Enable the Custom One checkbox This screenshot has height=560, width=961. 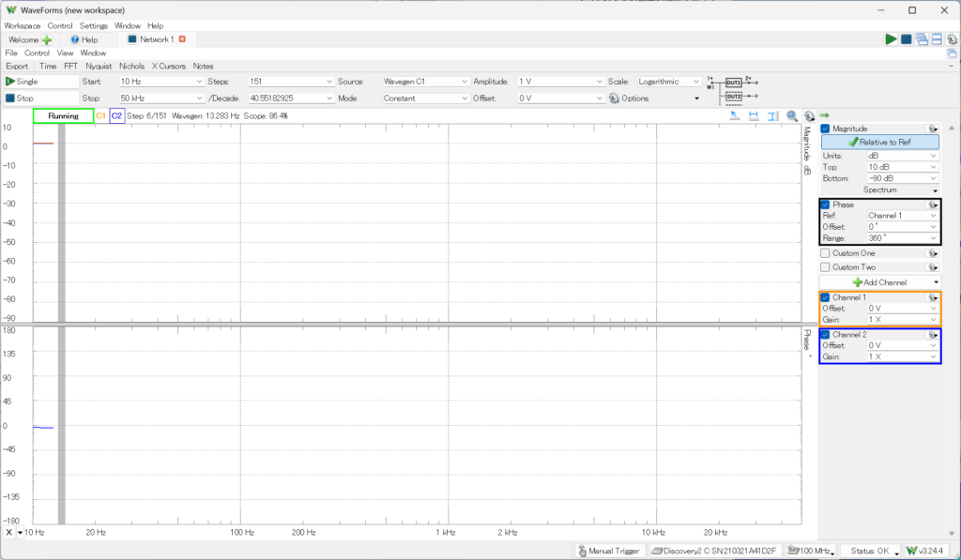coord(826,253)
